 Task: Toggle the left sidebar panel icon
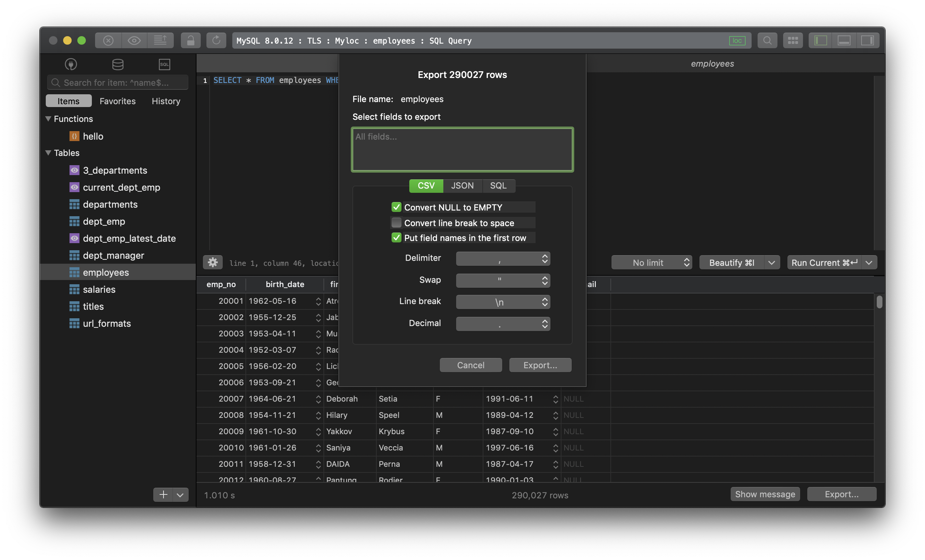point(820,40)
